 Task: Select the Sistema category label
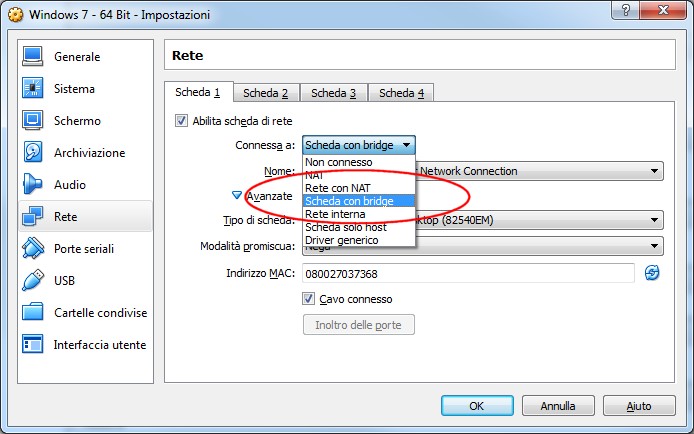tap(74, 88)
